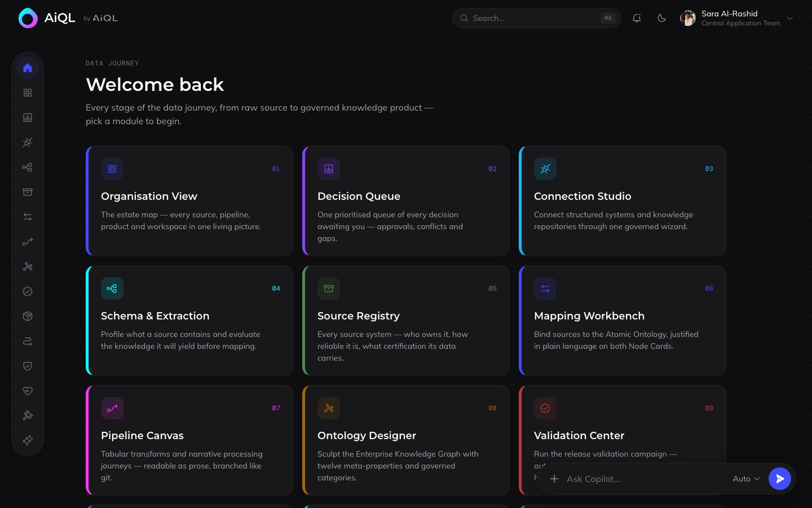Click the Pipeline Canvas card icon
Image resolution: width=812 pixels, height=508 pixels.
112,408
